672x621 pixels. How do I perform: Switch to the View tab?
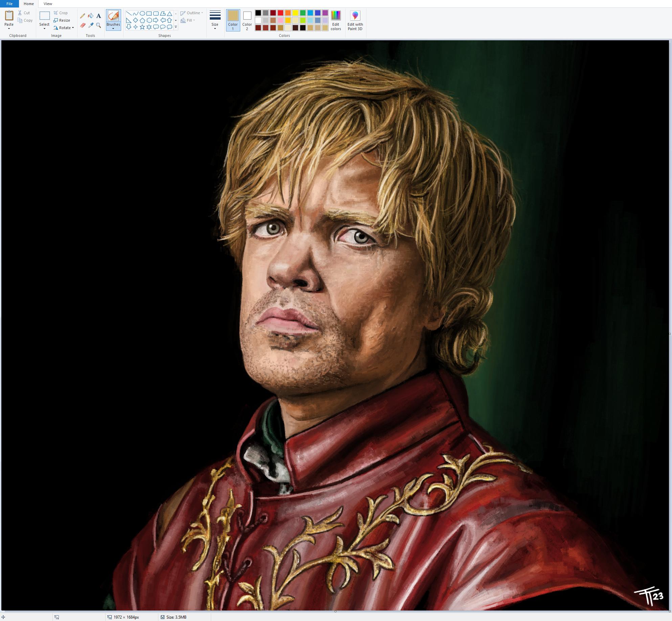[x=48, y=4]
